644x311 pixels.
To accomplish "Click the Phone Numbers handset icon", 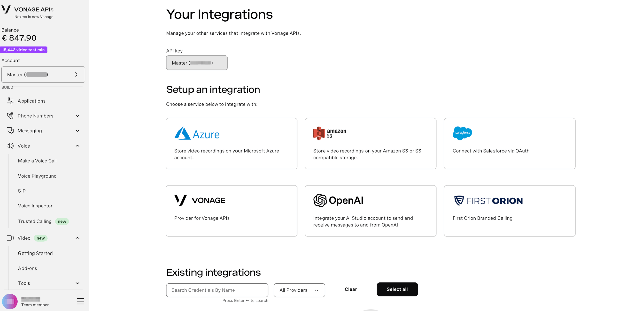I will click(10, 116).
